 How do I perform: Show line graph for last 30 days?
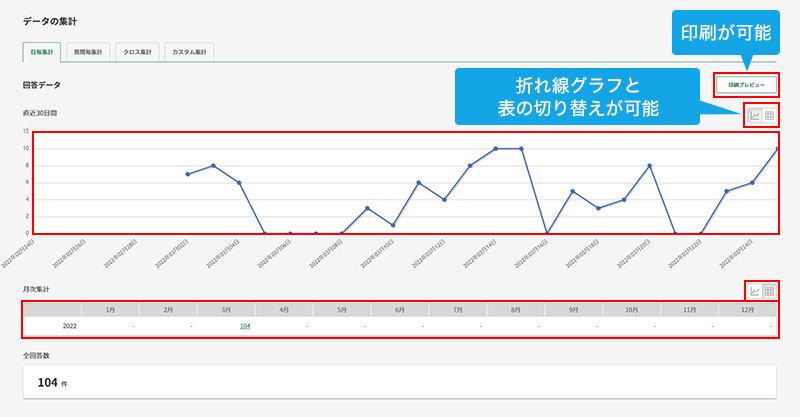point(755,116)
